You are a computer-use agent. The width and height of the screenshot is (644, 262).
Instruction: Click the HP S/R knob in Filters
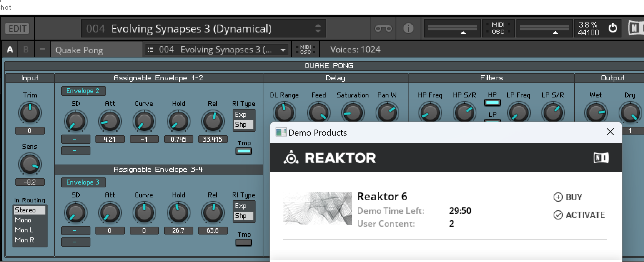464,112
